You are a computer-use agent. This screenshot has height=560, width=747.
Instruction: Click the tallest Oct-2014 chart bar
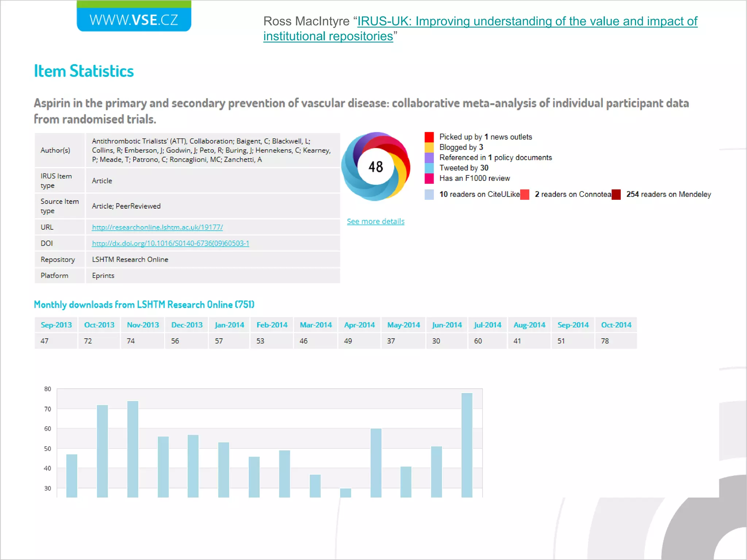(x=467, y=445)
